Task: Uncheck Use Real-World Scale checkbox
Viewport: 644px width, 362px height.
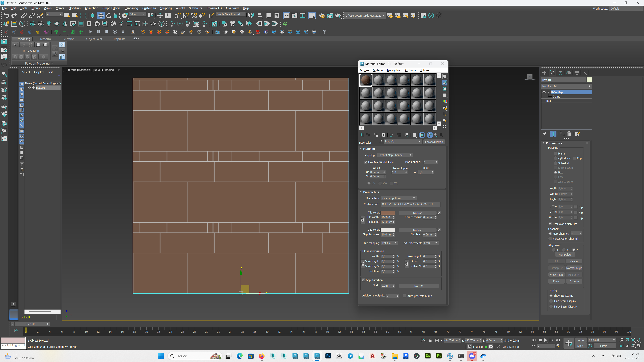Action: pyautogui.click(x=365, y=162)
